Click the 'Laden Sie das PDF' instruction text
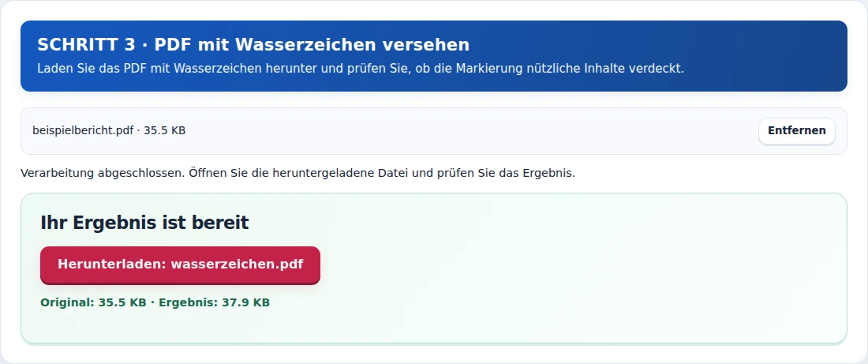 [x=361, y=69]
